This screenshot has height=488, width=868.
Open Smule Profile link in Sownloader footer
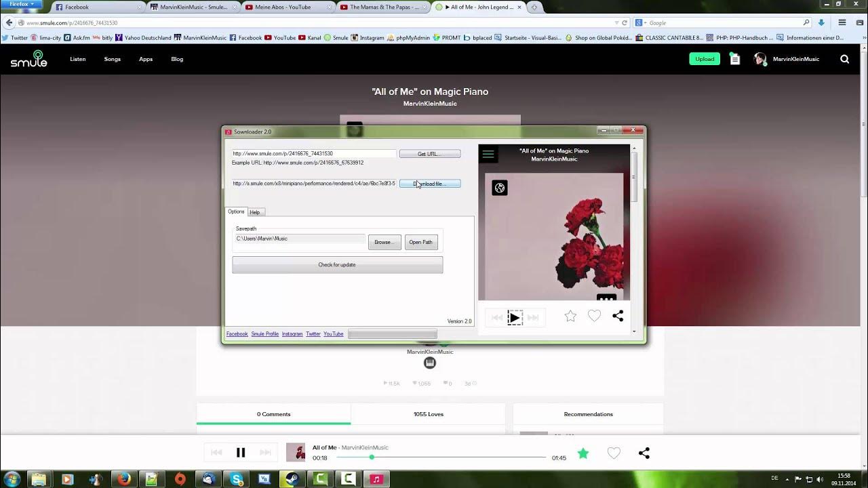pos(265,334)
